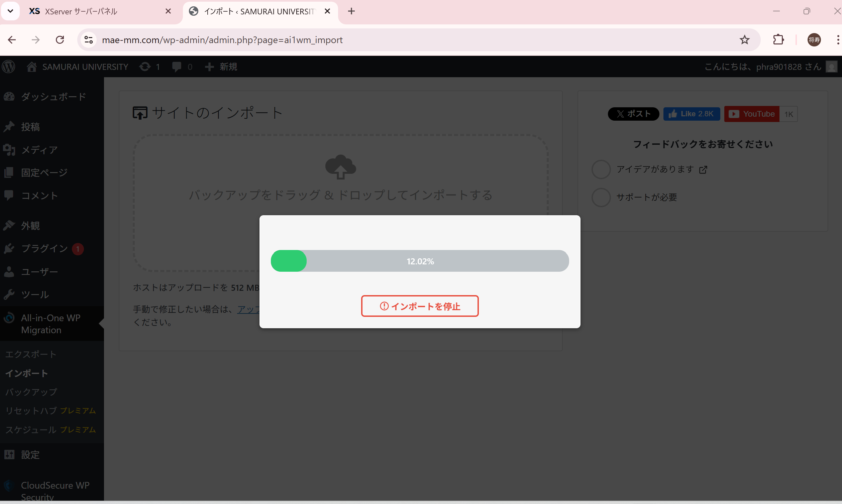The image size is (842, 504).
Task: Bookmark this page with star icon
Action: pyautogui.click(x=744, y=40)
